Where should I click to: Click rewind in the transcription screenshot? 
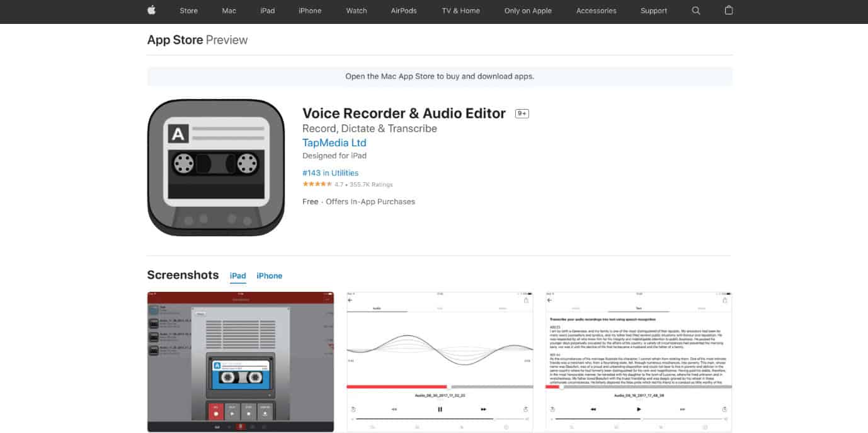click(x=593, y=409)
